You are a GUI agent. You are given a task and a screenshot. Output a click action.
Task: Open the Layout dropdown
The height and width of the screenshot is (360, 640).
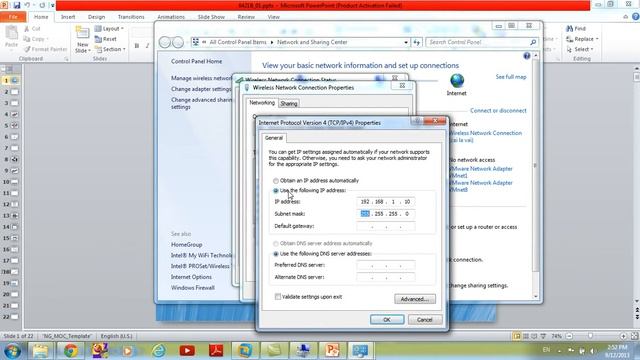click(x=109, y=29)
